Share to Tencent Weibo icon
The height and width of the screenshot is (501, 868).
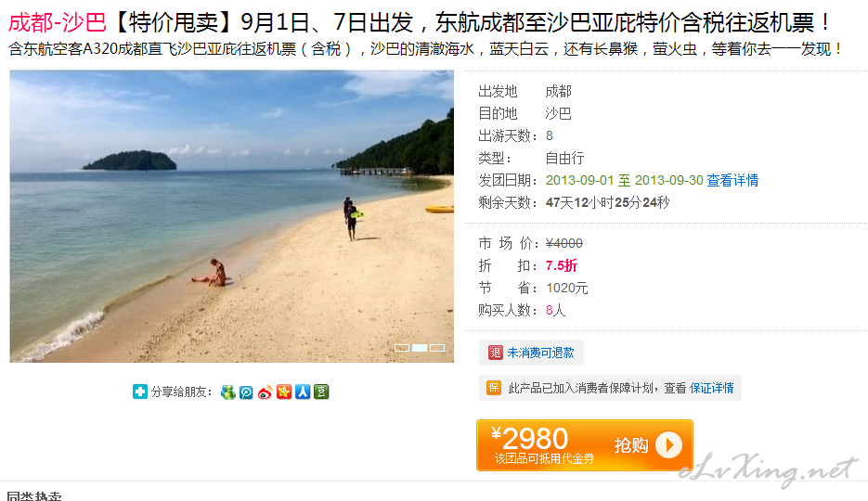pos(246,392)
